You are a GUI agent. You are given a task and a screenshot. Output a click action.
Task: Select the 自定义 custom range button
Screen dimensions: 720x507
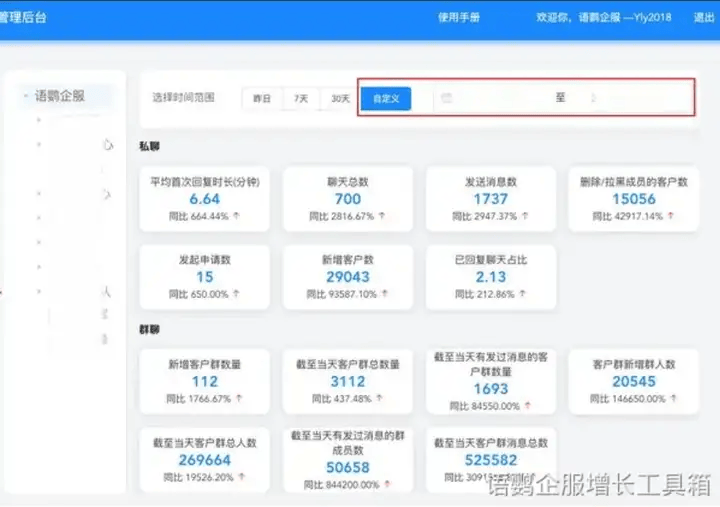coord(385,98)
